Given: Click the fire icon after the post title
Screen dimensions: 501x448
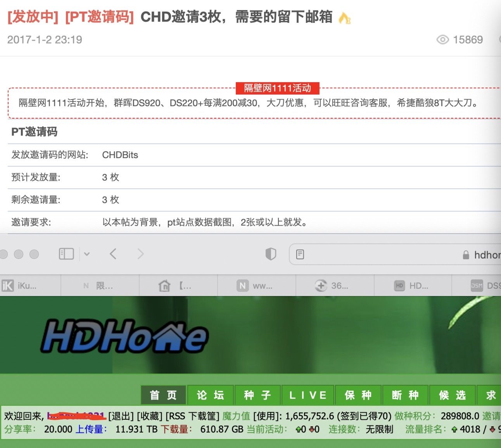Looking at the screenshot, I should (x=344, y=18).
